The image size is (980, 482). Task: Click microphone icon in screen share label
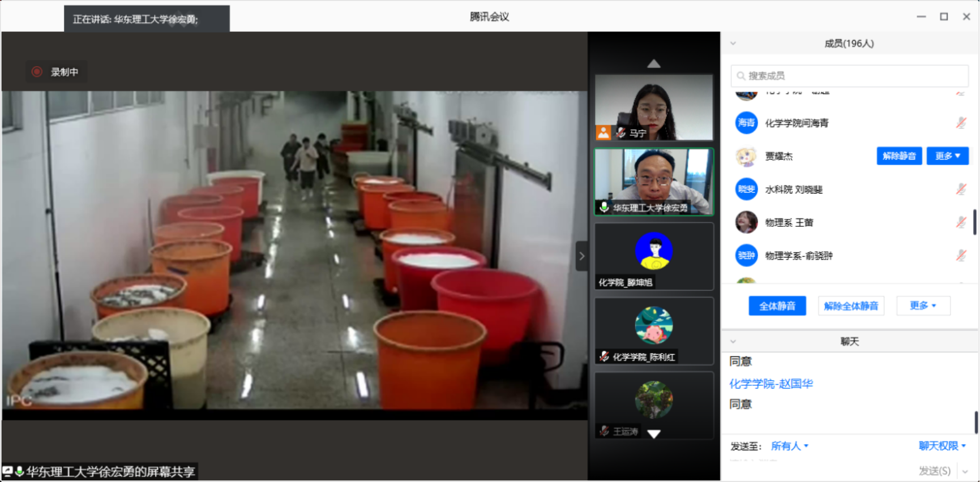[20, 471]
